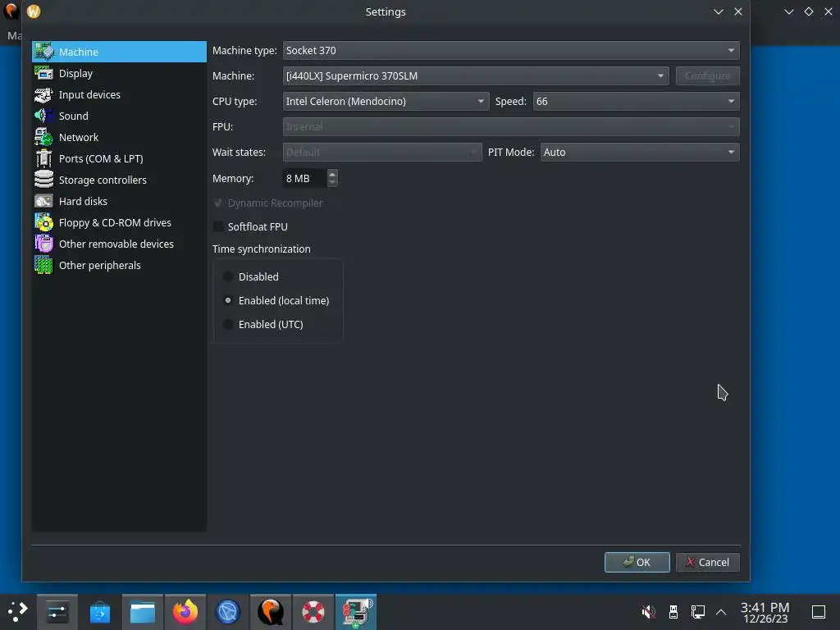The image size is (840, 630).
Task: Click the show desktop icon in taskbar
Action: [x=819, y=612]
